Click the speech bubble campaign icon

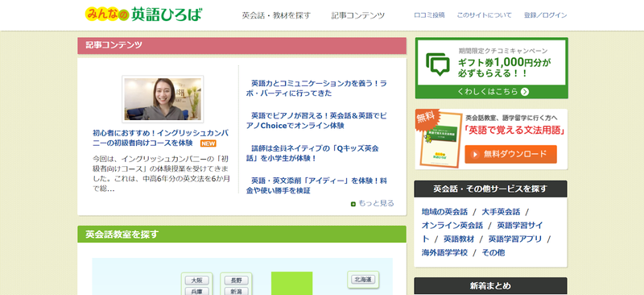coord(437,64)
